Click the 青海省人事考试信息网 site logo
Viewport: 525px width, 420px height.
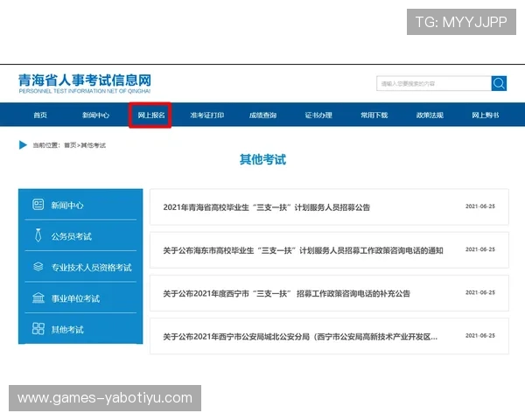coord(85,84)
